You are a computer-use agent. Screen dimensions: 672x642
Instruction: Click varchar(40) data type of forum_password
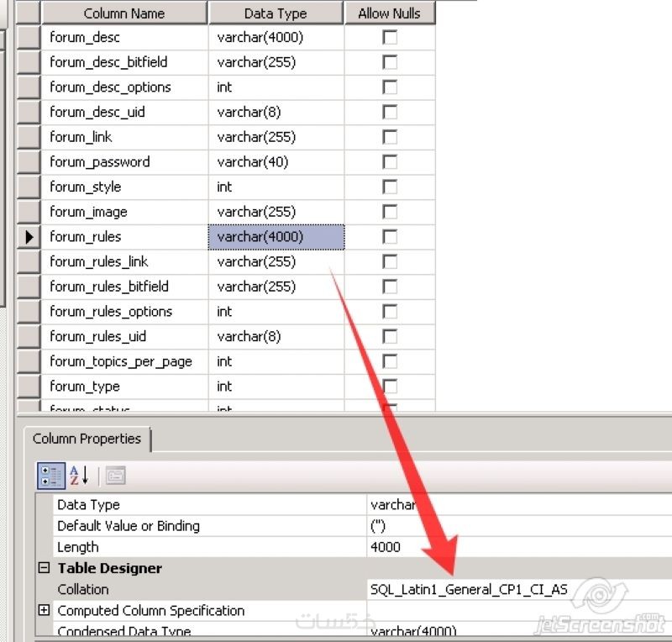tap(276, 161)
